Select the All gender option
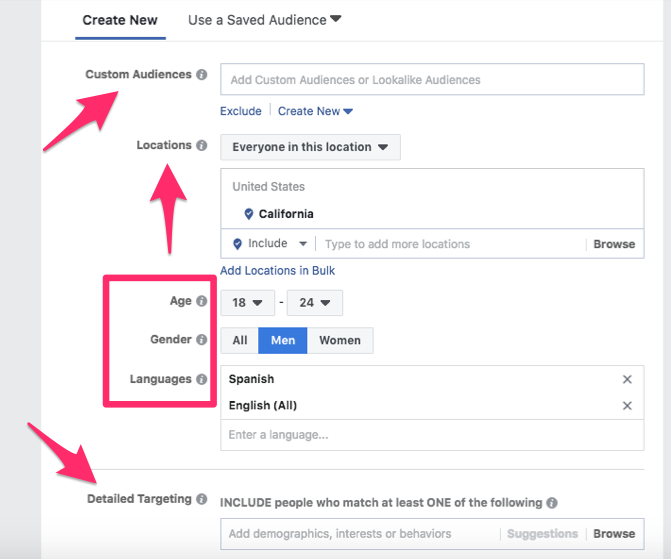 click(240, 340)
